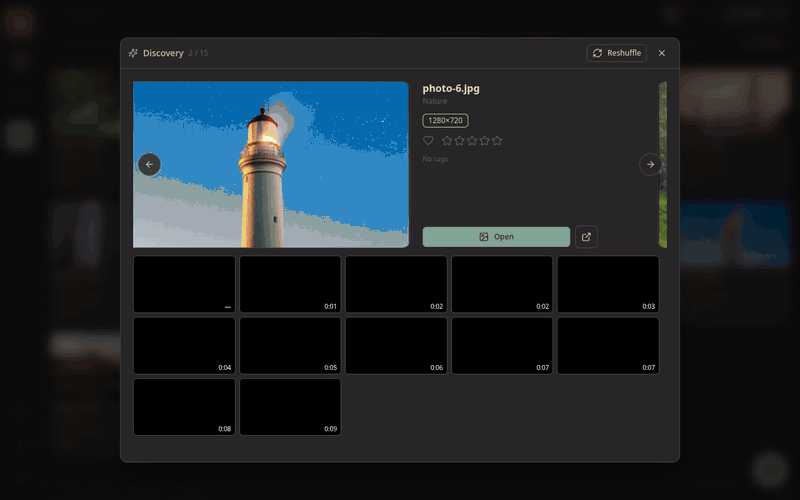Go to previous photo with left arrow

coord(149,164)
